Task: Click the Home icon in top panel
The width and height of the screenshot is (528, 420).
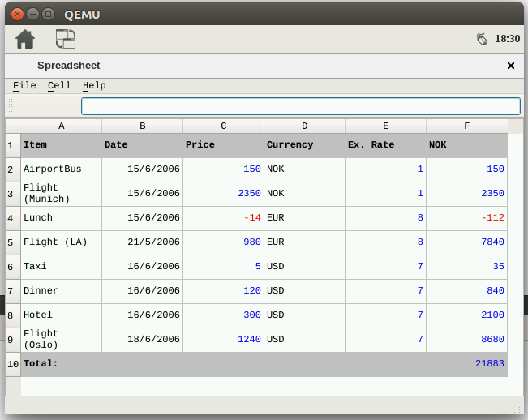Action: tap(25, 38)
